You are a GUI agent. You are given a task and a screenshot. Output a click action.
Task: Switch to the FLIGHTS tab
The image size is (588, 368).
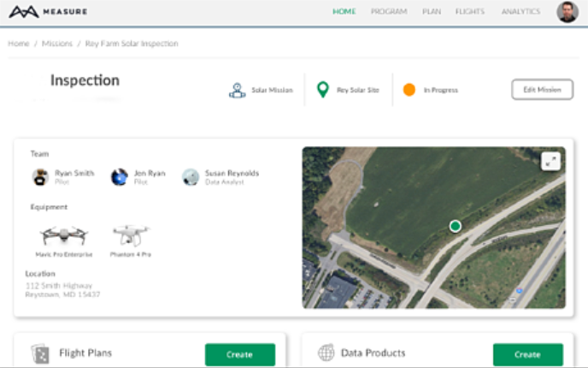point(470,12)
